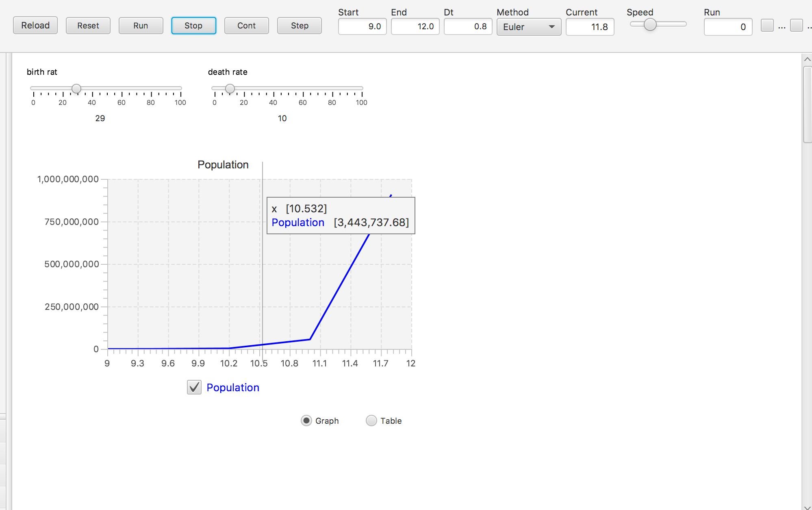Uncheck the Population series checkbox
The height and width of the screenshot is (510, 812).
click(x=194, y=387)
